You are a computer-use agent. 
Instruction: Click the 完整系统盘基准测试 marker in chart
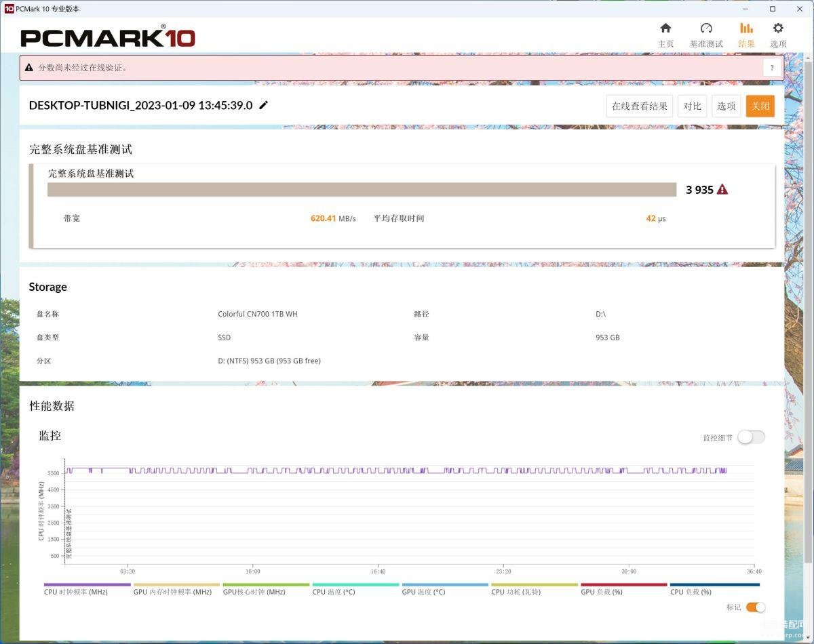pos(69,534)
